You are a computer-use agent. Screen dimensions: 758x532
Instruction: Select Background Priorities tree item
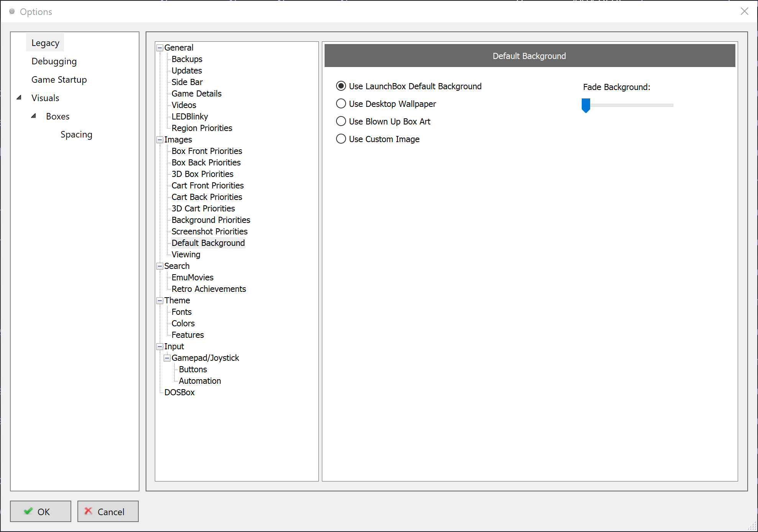pyautogui.click(x=211, y=220)
